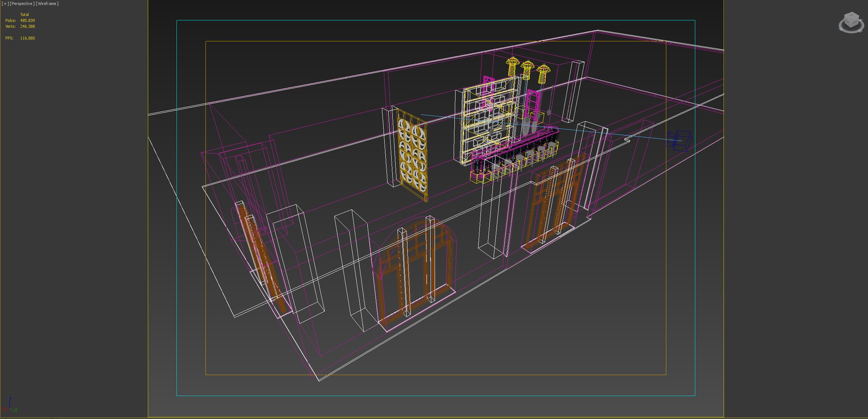Click the Verts count 246.388 statistic

click(x=20, y=27)
